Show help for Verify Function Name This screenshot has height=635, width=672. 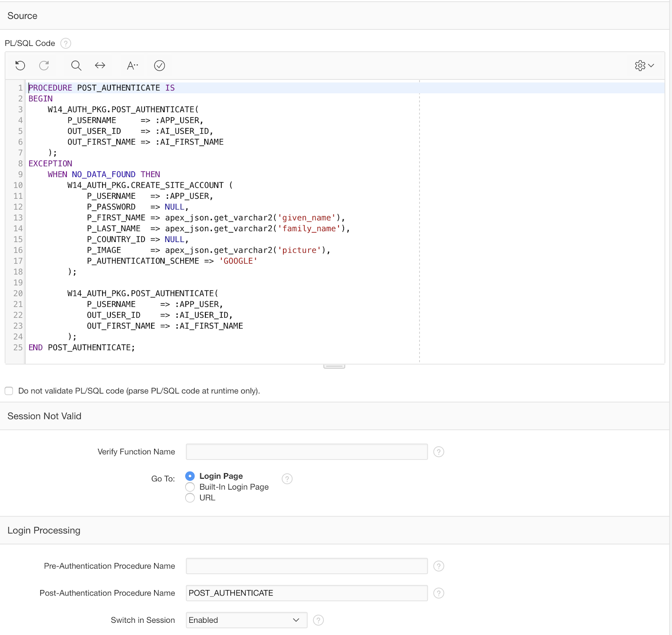click(x=439, y=452)
